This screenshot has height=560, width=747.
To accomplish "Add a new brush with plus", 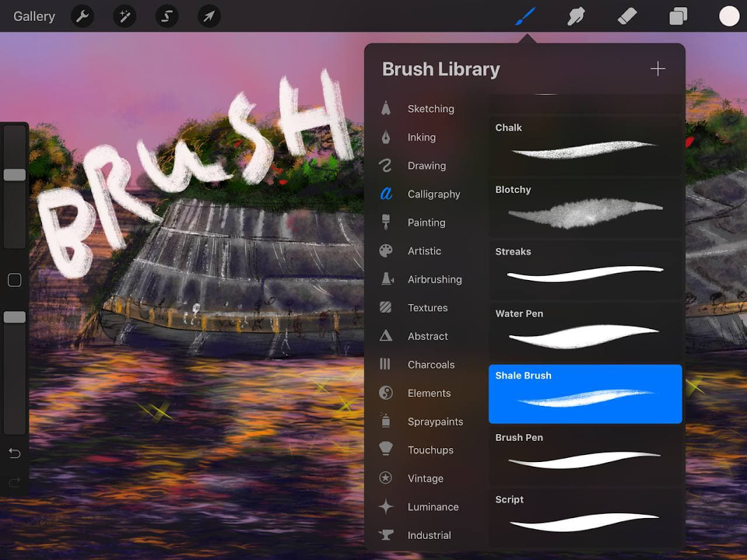I will 657,69.
